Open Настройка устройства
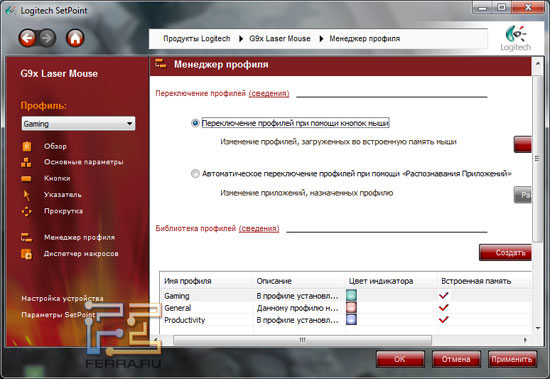This screenshot has height=379, width=550. 62,299
